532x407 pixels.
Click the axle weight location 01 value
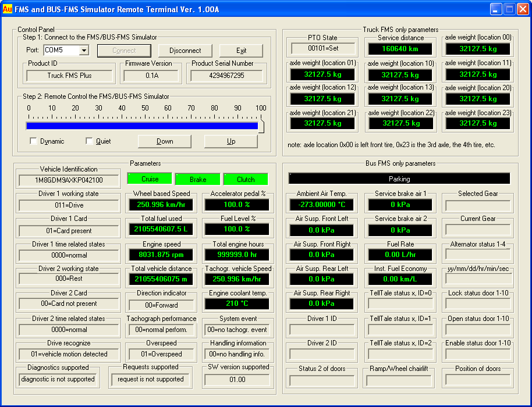[322, 74]
